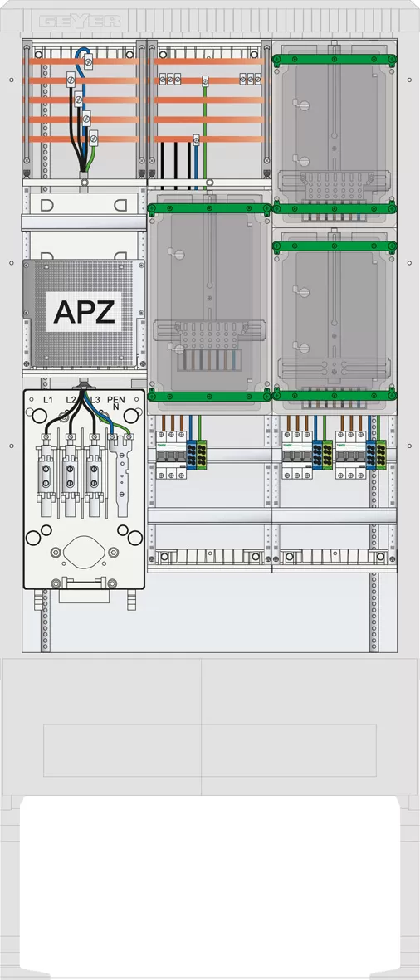The image size is (420, 980).
Task: Select the top-left busbar field with black cables
Action: (84, 110)
